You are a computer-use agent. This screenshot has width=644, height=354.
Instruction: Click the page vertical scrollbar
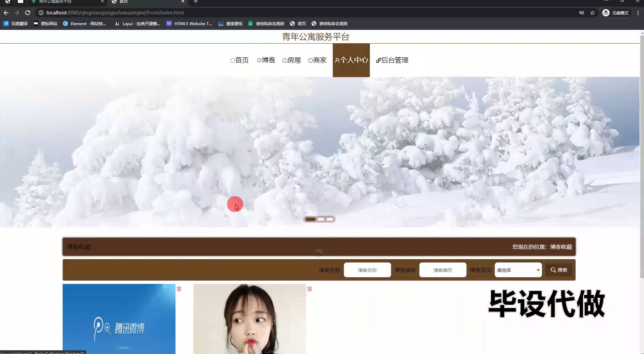[x=642, y=156]
